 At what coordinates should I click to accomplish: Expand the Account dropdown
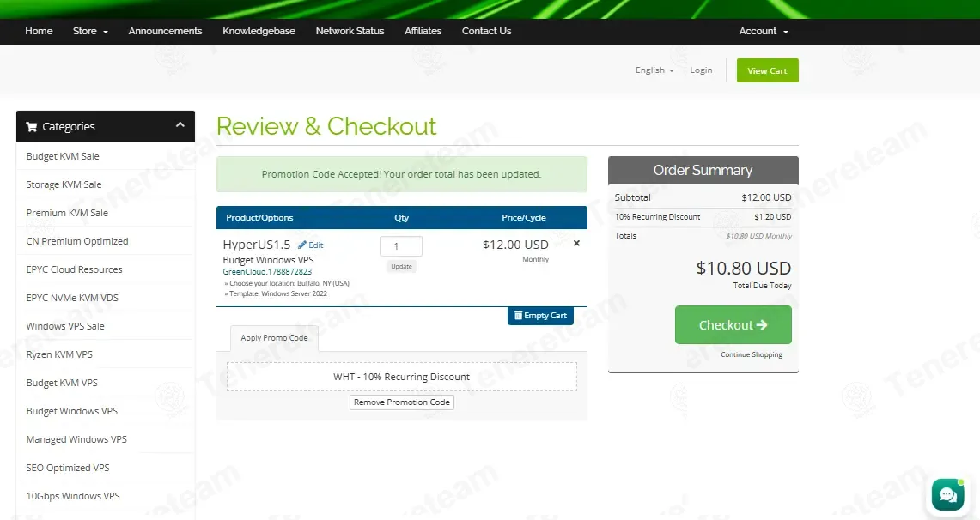[x=763, y=31]
